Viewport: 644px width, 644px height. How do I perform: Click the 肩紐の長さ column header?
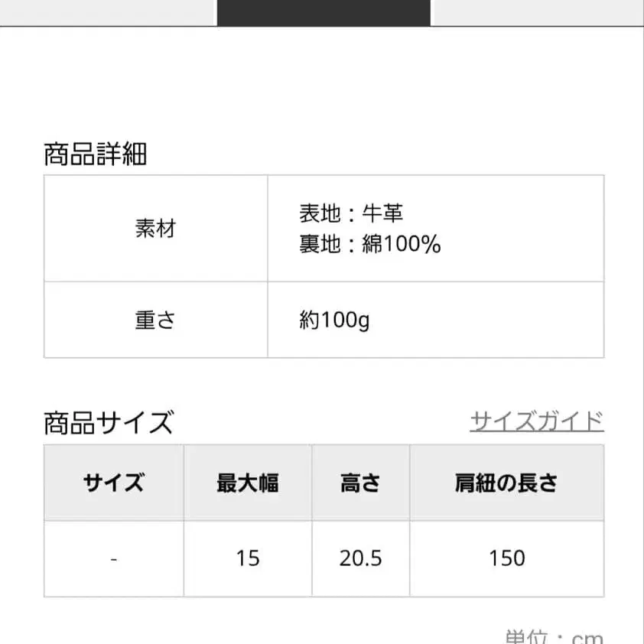506,483
